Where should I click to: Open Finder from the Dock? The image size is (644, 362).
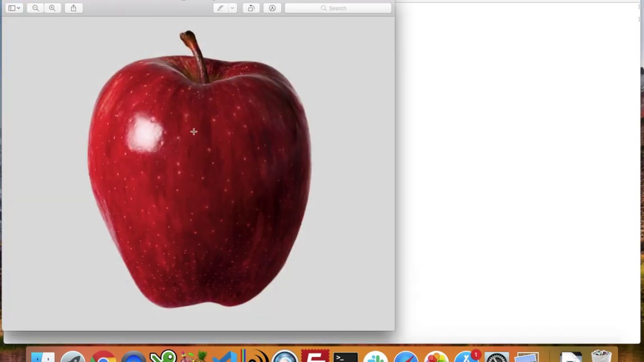[x=43, y=357]
